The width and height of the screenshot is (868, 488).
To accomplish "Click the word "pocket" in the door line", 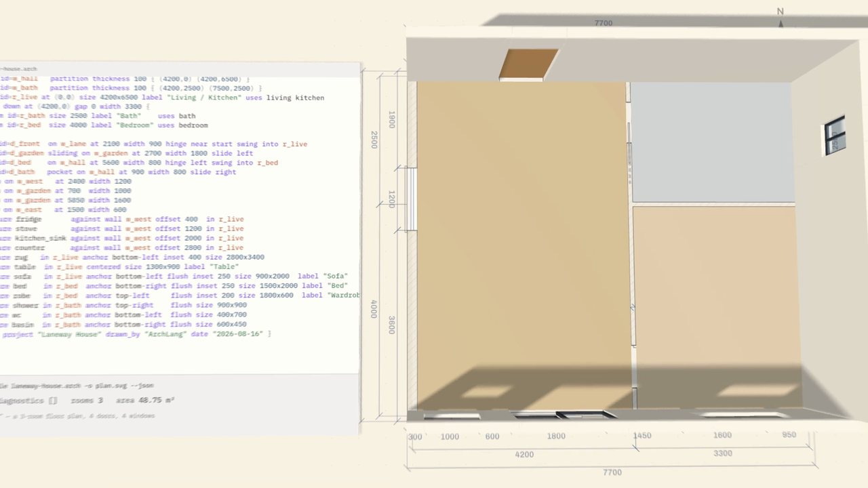I will coord(60,172).
